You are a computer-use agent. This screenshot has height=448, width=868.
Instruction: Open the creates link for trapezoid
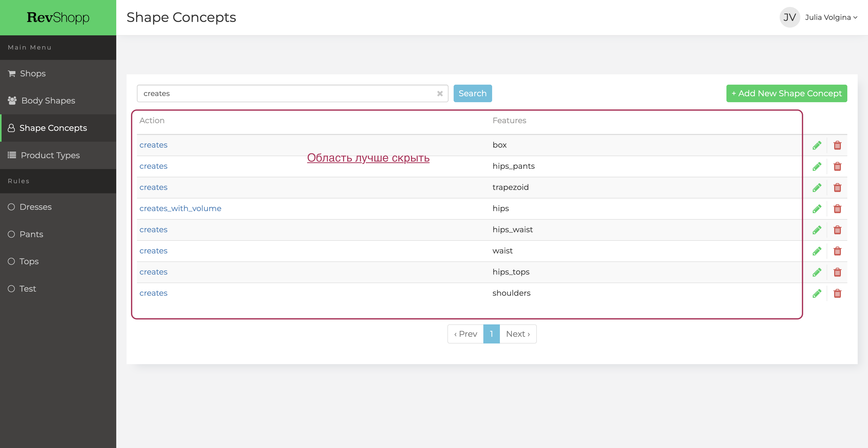click(153, 187)
